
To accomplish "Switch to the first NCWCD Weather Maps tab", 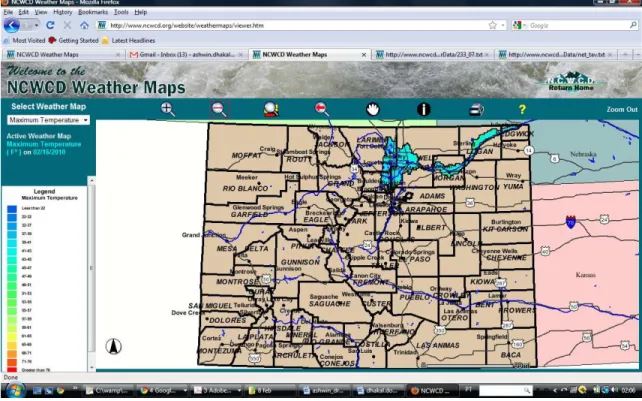I will [62, 54].
